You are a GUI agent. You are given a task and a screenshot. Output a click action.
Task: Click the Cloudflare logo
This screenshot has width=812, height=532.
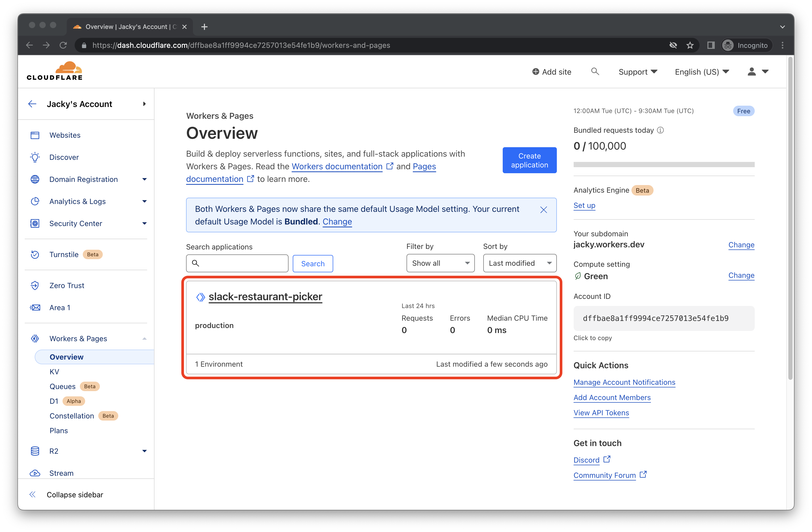(x=55, y=71)
